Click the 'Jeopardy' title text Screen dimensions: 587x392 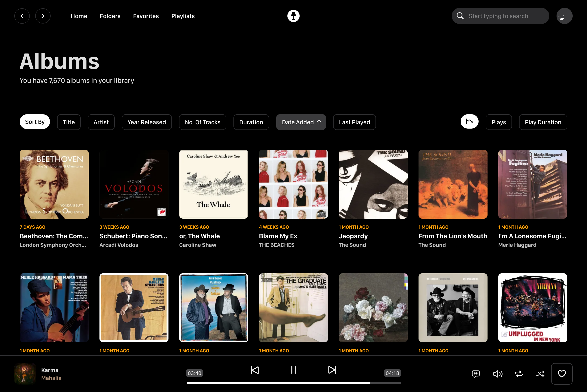353,236
